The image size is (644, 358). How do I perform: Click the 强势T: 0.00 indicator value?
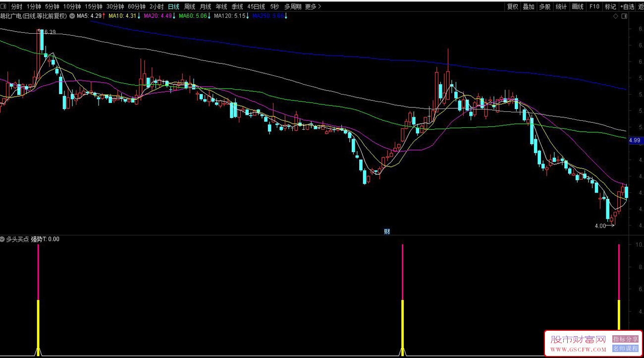click(x=45, y=239)
